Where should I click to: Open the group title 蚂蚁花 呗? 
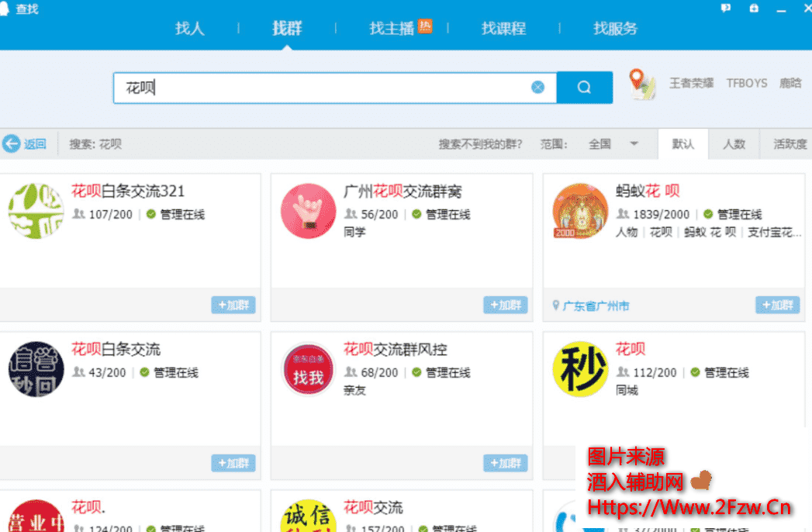(x=648, y=191)
